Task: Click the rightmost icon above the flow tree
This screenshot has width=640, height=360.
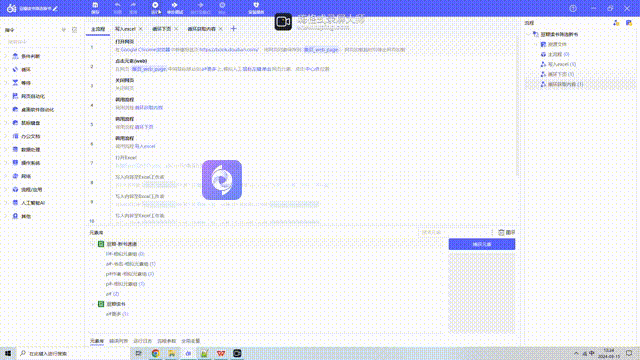Action: (x=629, y=23)
